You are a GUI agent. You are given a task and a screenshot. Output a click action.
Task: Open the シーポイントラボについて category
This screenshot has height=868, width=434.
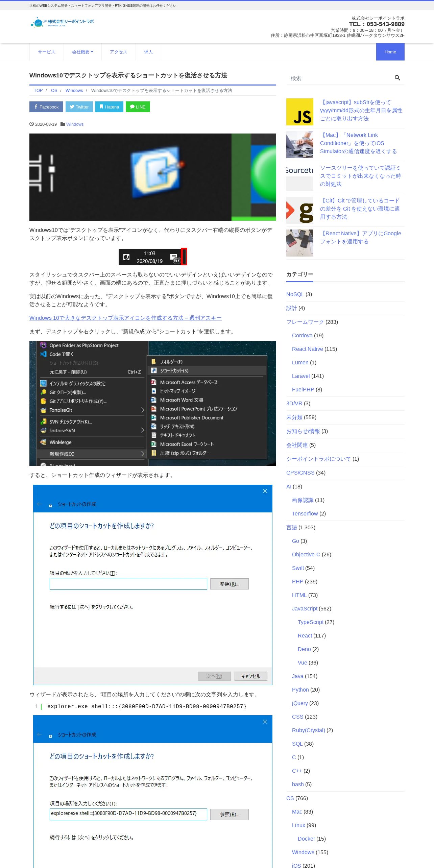pyautogui.click(x=319, y=459)
